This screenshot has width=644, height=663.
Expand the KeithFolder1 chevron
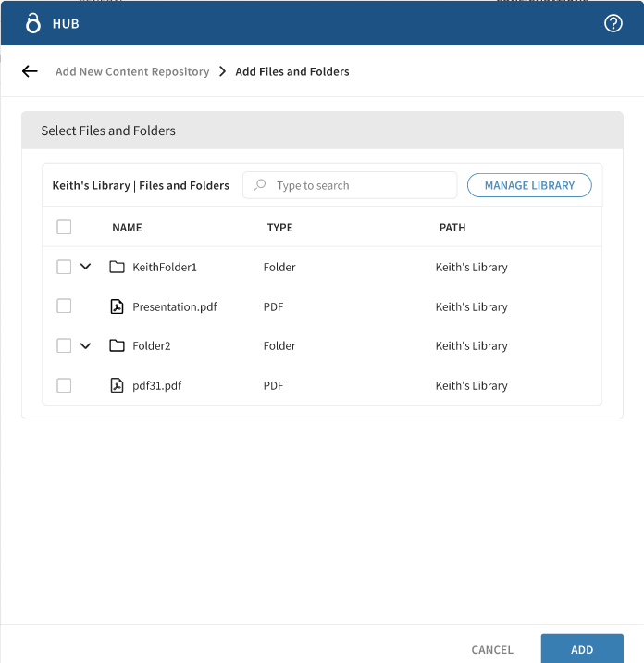tap(85, 267)
